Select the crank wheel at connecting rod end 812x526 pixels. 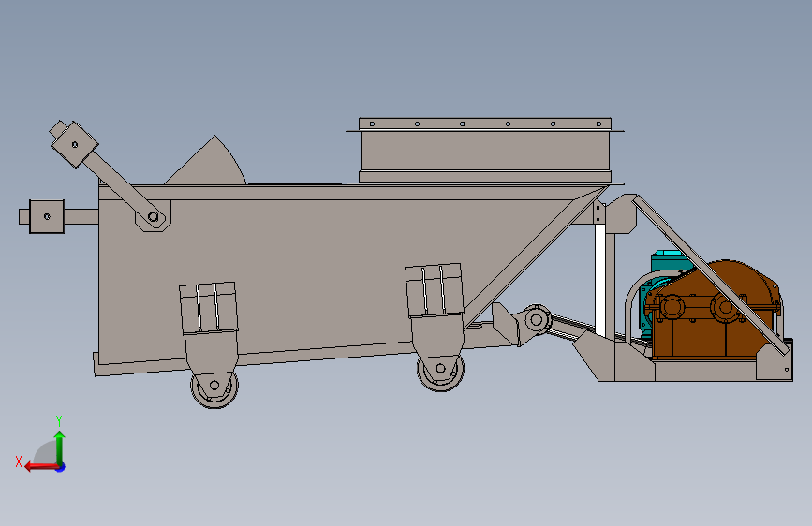537,319
